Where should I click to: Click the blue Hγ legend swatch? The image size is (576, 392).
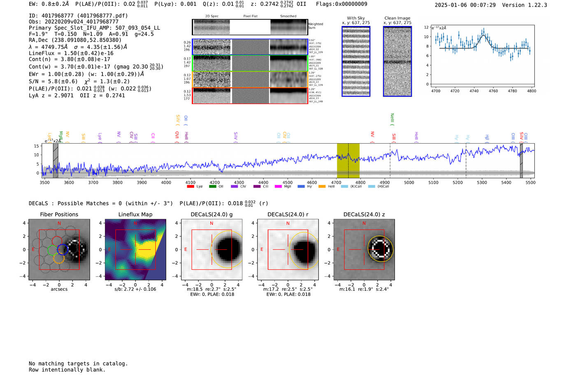coord(301,186)
